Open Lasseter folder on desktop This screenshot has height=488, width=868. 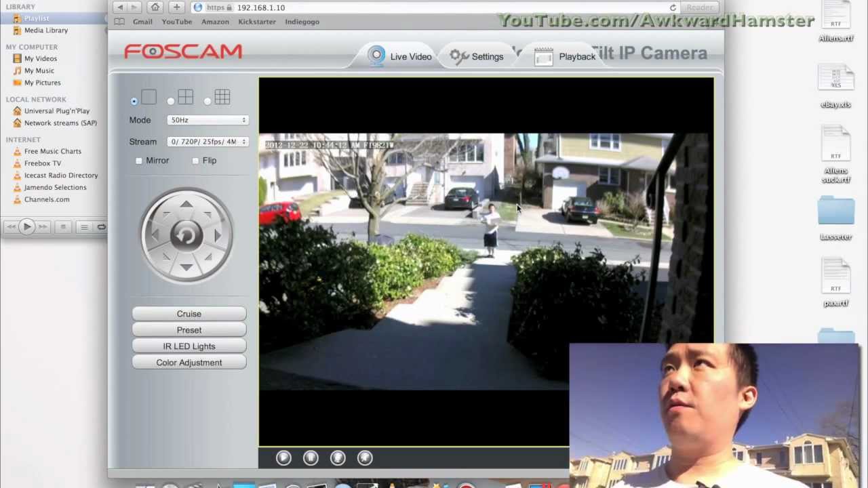pyautogui.click(x=835, y=218)
